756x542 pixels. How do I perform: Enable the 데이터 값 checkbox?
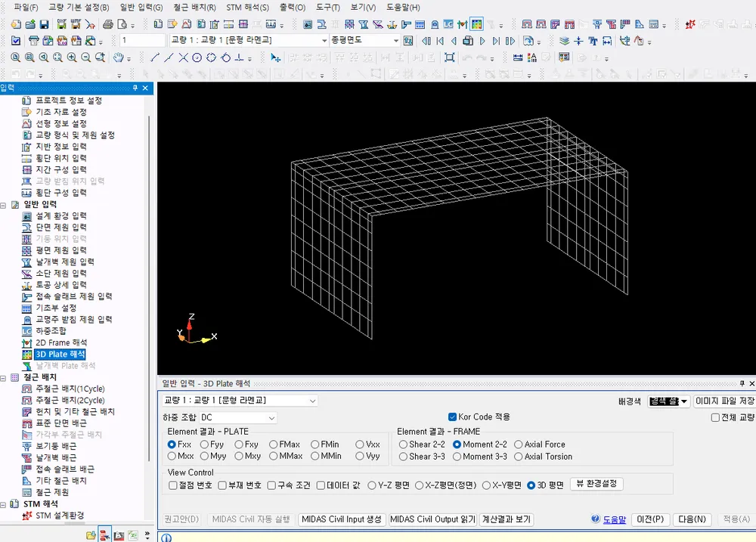point(321,485)
